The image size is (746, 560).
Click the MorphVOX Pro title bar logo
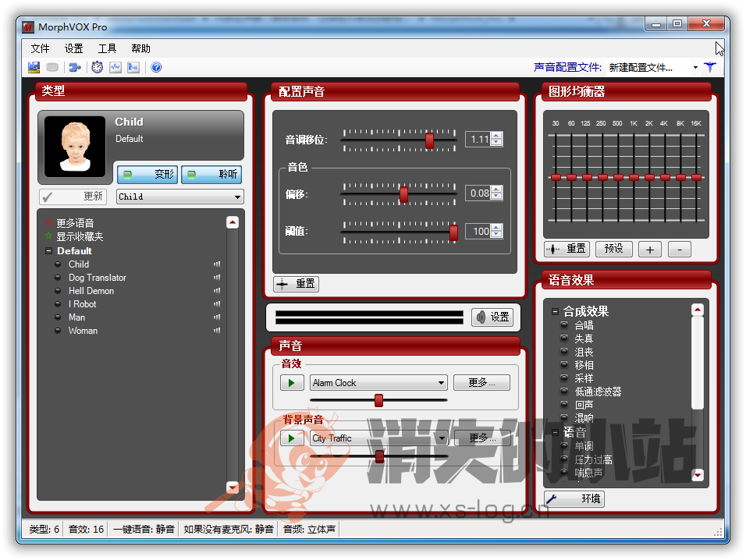29,27
